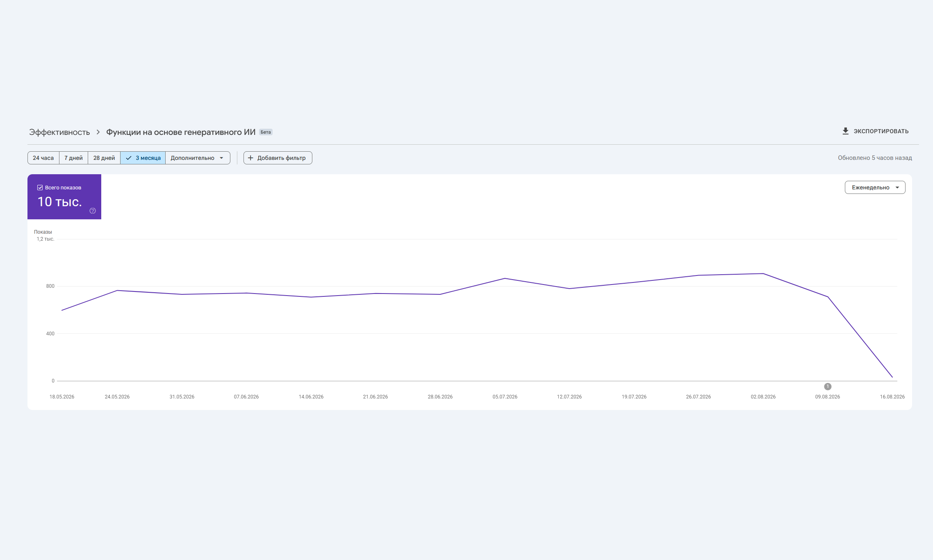Image resolution: width=933 pixels, height=560 pixels.
Task: Select the 24 часа period tab
Action: pyautogui.click(x=43, y=158)
